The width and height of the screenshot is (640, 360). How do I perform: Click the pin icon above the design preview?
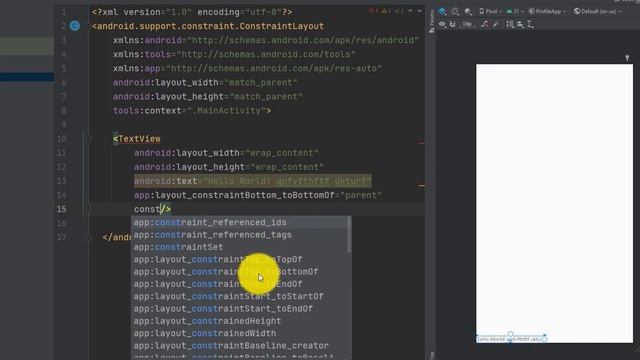tap(627, 58)
